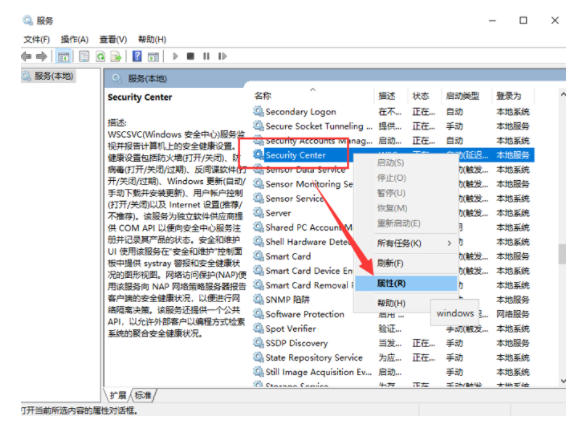Click the gear icon beside Server

[x=258, y=212]
